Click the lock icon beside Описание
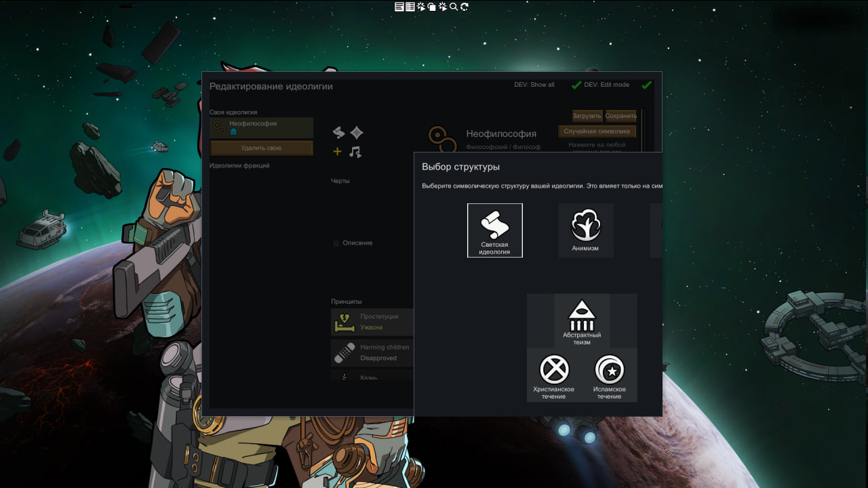The image size is (868, 488). coord(336,243)
